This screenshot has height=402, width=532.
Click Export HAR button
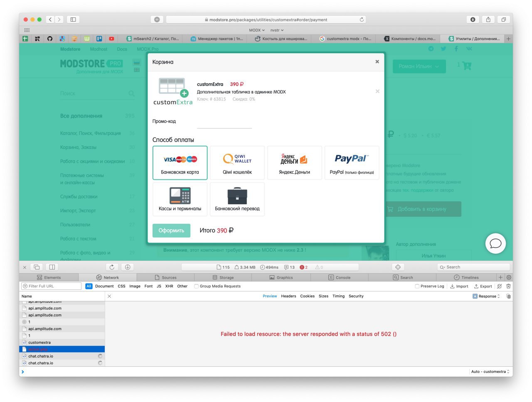[483, 286]
